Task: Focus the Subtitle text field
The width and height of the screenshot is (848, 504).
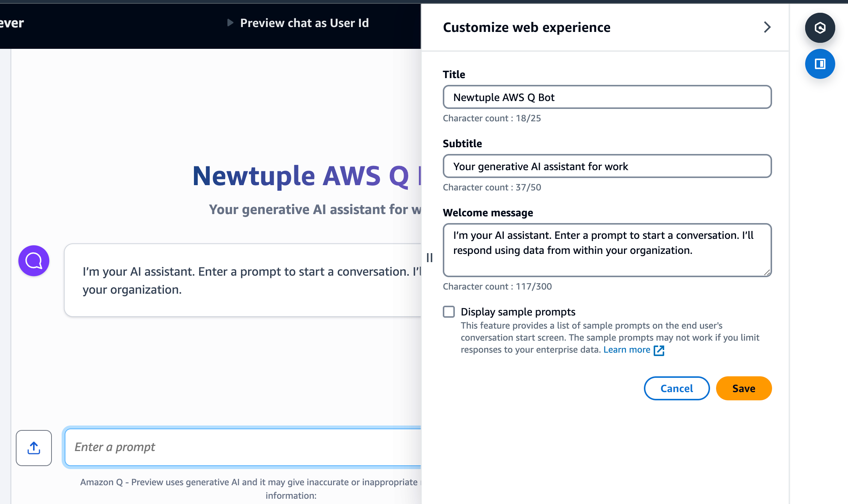Action: [607, 166]
